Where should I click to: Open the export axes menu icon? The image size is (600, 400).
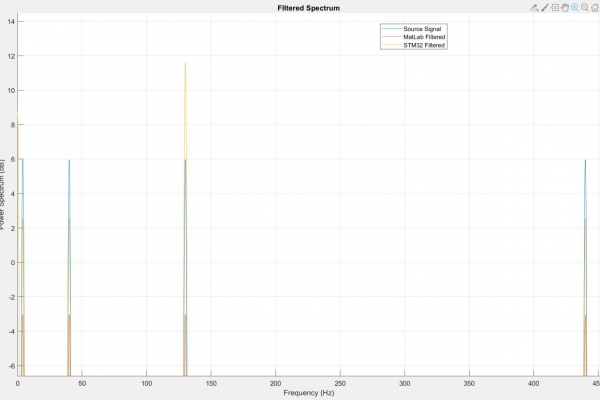[535, 8]
